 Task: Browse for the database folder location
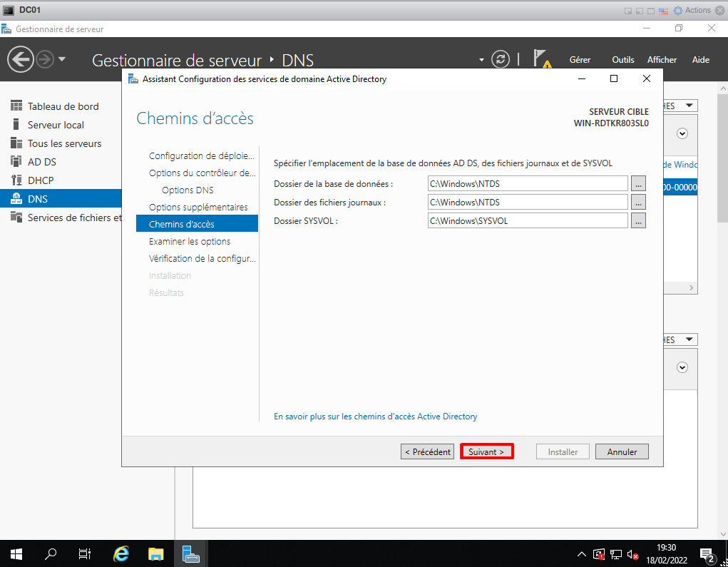[x=638, y=184]
